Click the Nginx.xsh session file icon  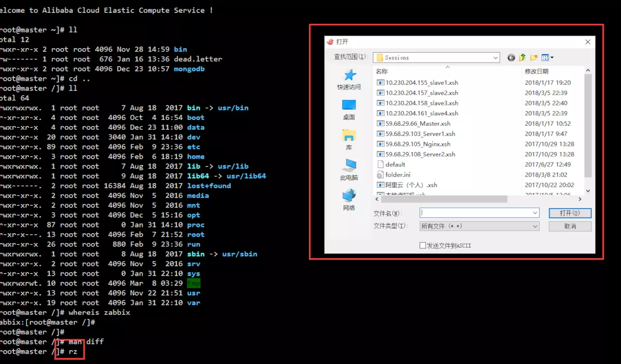click(380, 144)
